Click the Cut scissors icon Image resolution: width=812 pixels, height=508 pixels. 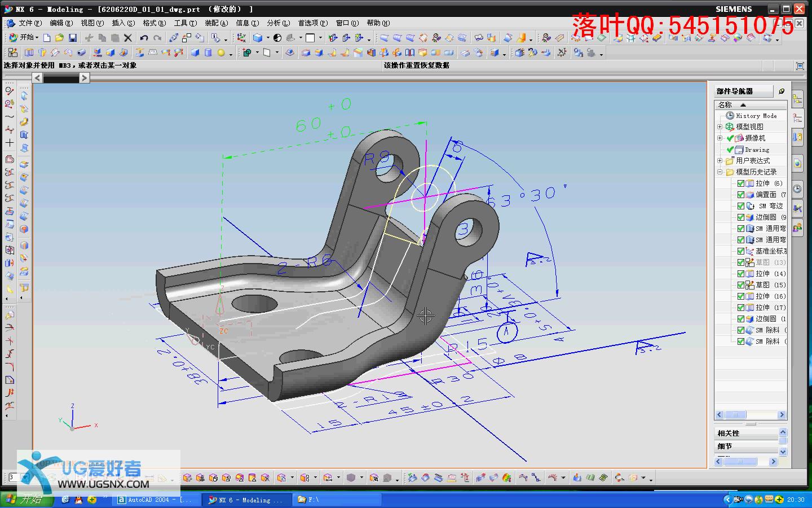(89, 38)
